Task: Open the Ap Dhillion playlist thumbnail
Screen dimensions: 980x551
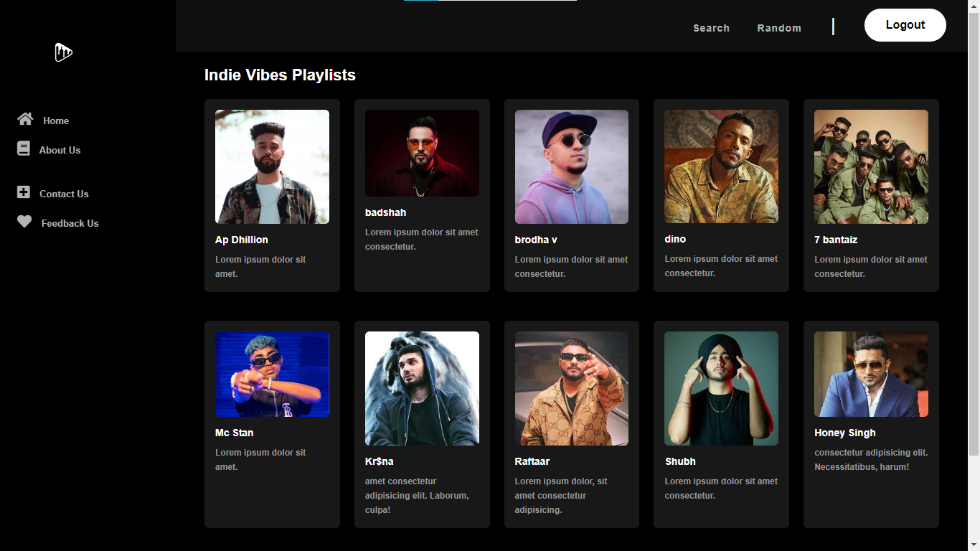Action: coord(272,166)
